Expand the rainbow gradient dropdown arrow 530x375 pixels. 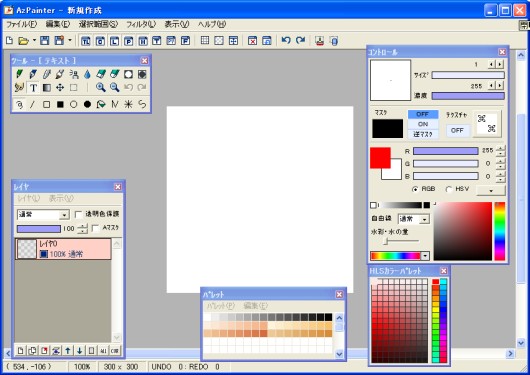click(x=425, y=256)
